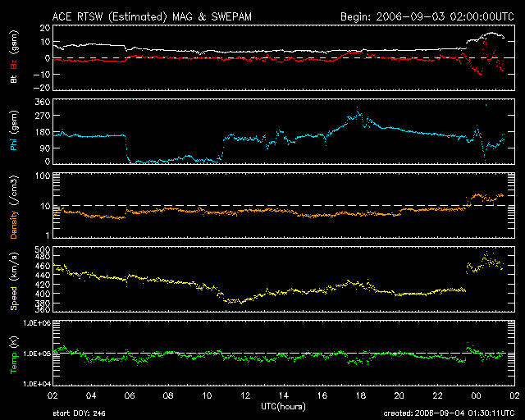Select the "460" tick on the Speed axis
Image resolution: width=525 pixels, height=420 pixels.
pos(43,266)
